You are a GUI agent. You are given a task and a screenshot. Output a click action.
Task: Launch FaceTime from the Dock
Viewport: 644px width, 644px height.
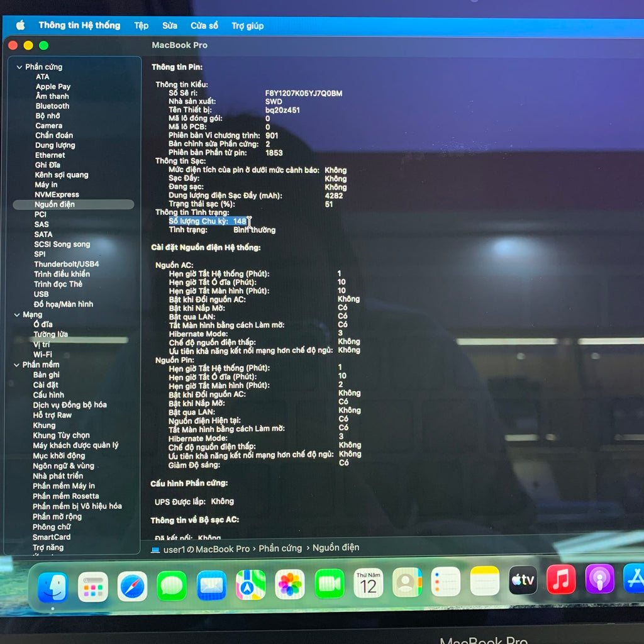click(329, 584)
